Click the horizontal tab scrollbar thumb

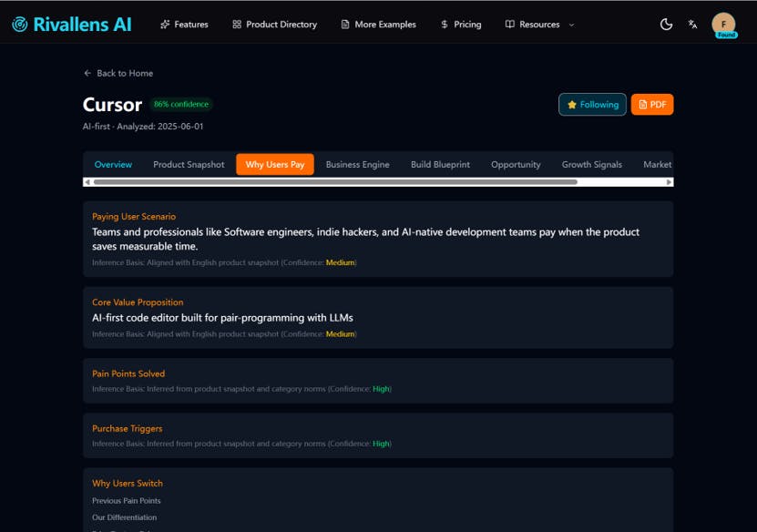coord(335,182)
